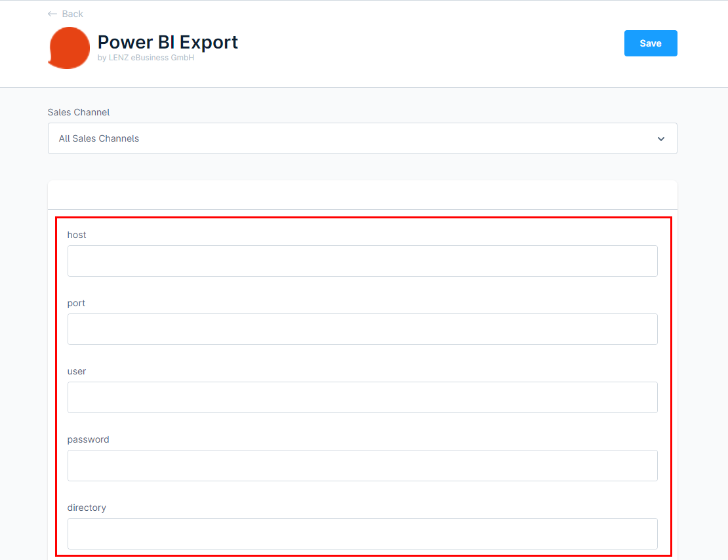Click the Sales Channel label
Viewport: 728px width, 560px height.
click(79, 112)
